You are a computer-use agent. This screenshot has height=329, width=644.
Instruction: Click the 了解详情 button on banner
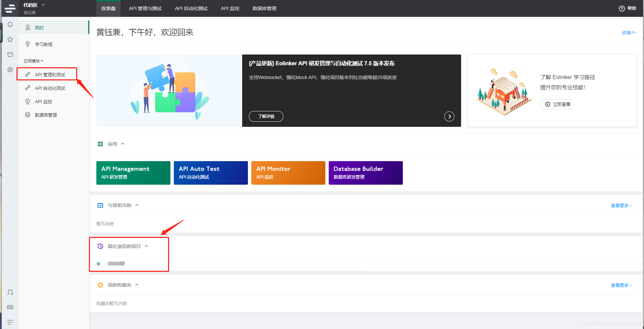pos(266,116)
